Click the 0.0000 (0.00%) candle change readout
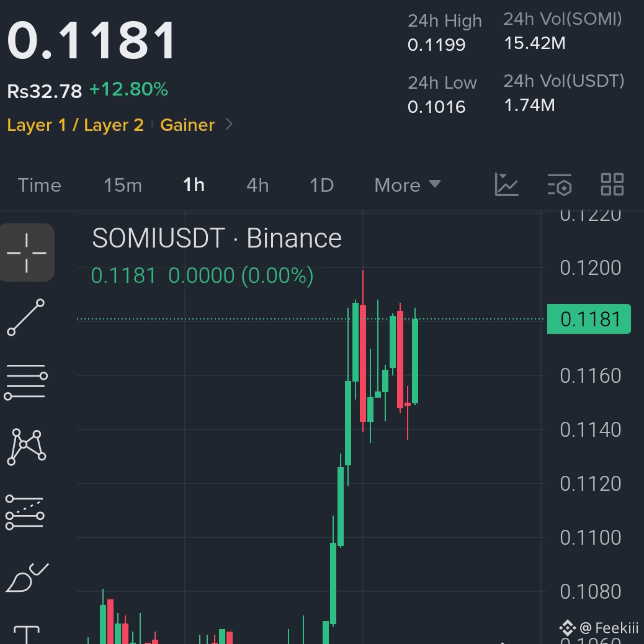 (241, 275)
